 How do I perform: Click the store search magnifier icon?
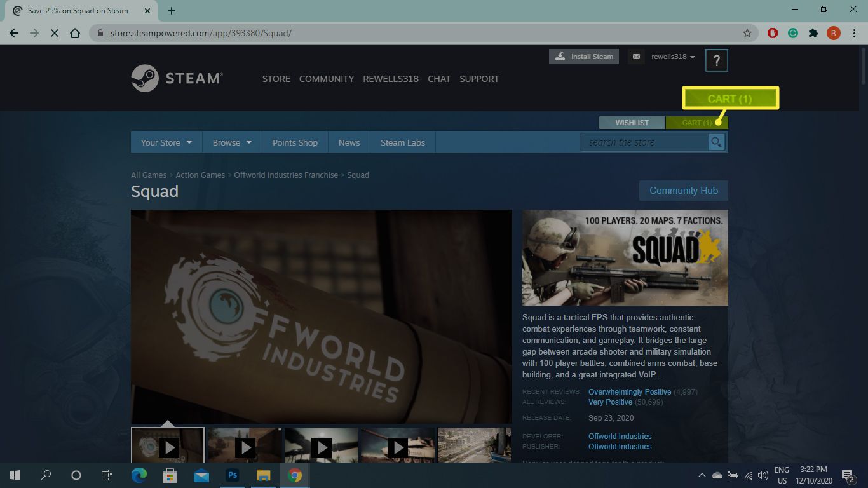(716, 142)
